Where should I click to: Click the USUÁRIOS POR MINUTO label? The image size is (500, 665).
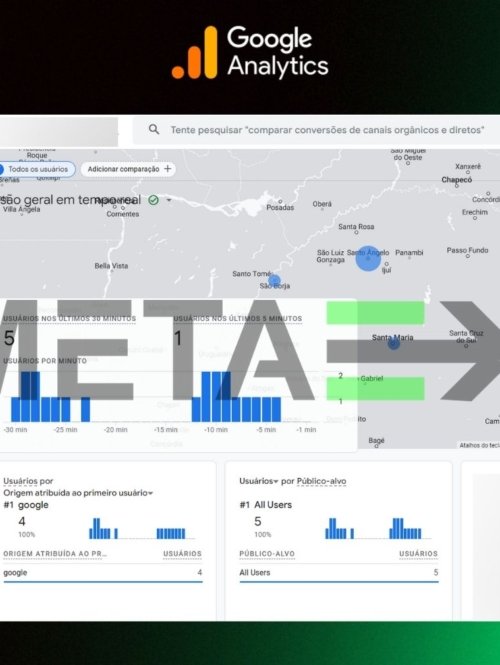[45, 361]
